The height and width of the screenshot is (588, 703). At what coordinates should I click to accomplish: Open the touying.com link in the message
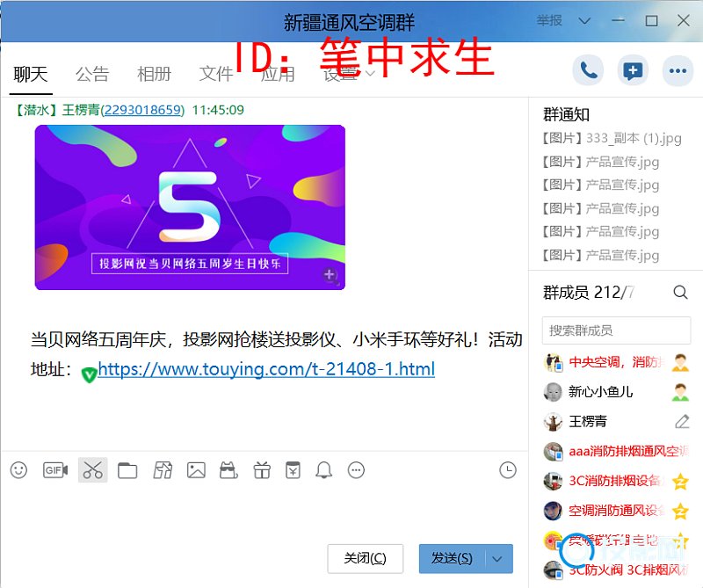click(266, 369)
